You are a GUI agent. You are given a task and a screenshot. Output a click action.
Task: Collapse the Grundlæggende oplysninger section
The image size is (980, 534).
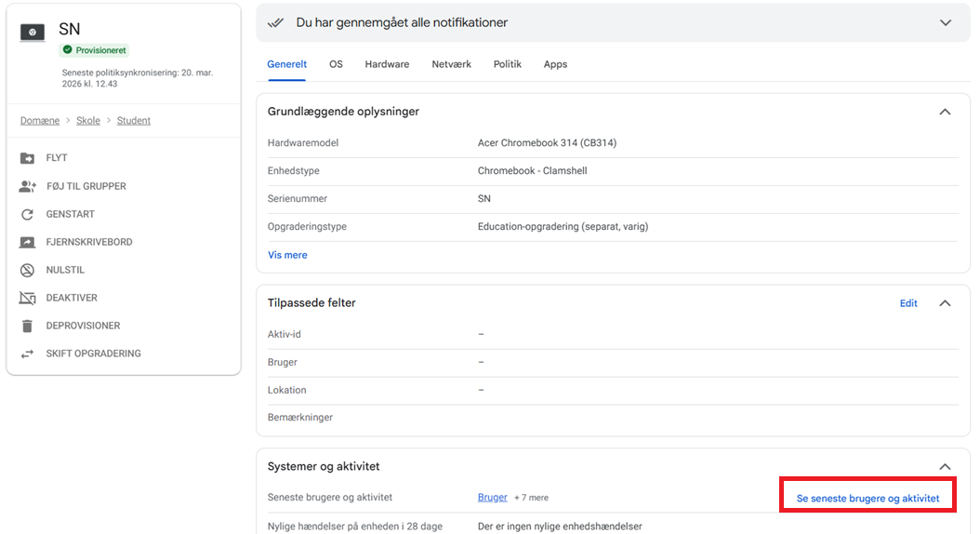945,112
